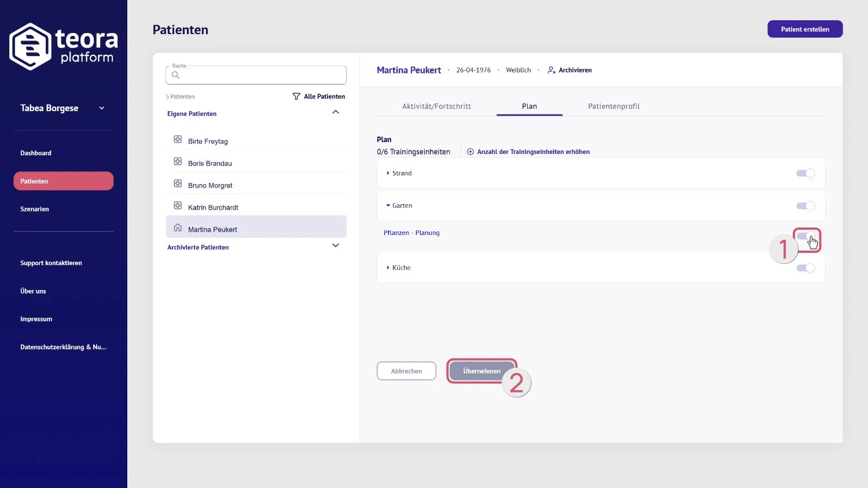The image size is (868, 488).
Task: Click the teora platform logo
Action: [64, 46]
